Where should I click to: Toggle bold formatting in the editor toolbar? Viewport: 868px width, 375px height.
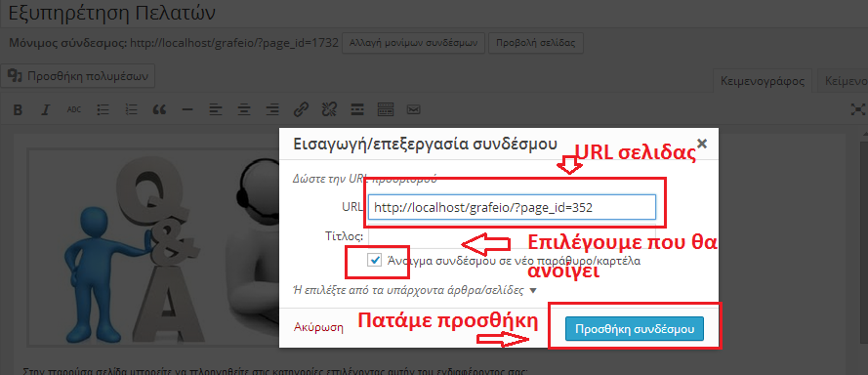(18, 109)
